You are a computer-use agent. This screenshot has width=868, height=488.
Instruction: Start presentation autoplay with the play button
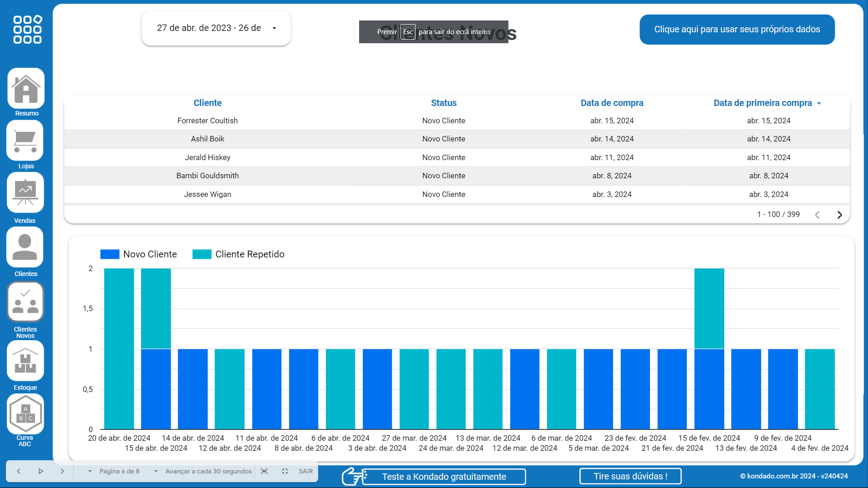41,471
